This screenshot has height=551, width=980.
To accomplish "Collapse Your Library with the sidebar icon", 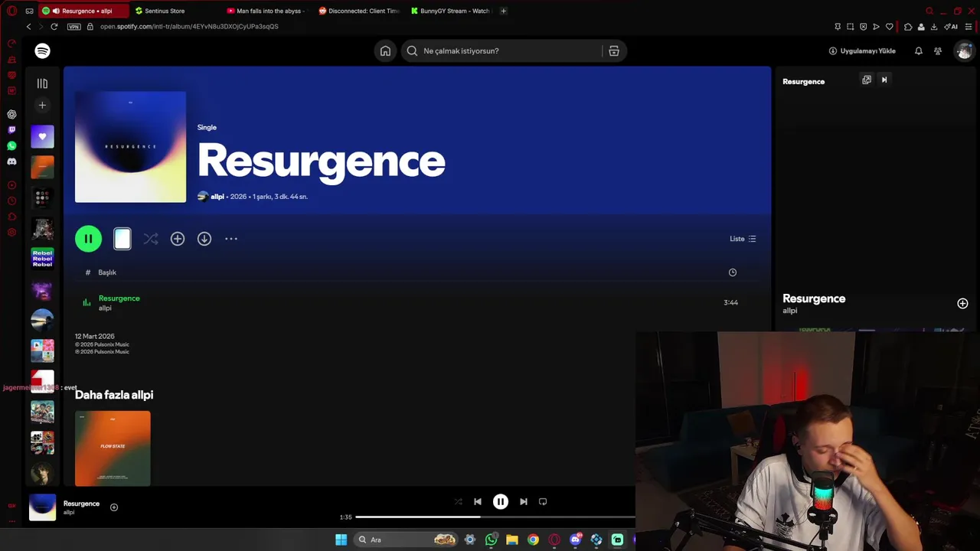I will point(42,83).
